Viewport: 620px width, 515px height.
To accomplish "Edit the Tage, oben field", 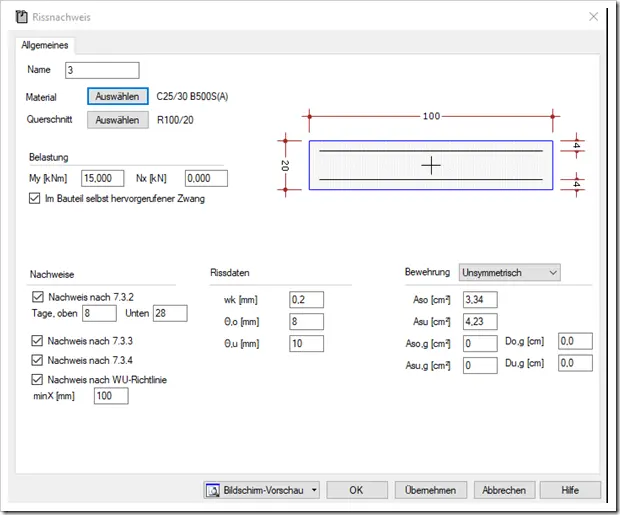I will click(99, 313).
